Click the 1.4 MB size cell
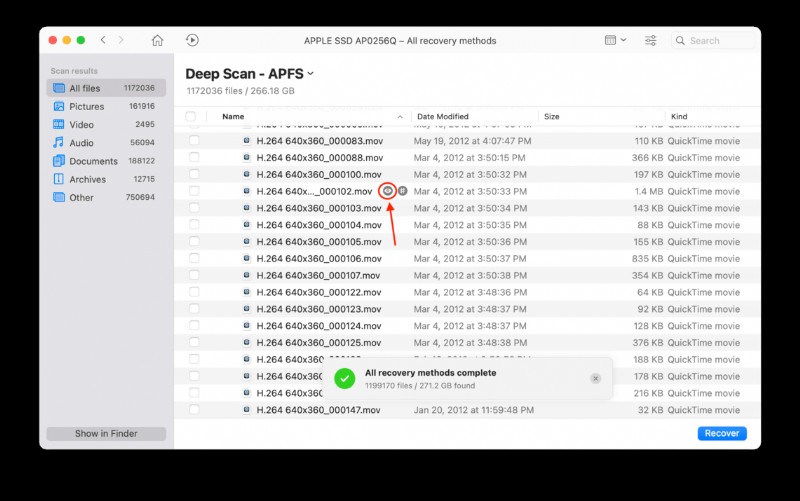 pyautogui.click(x=648, y=191)
